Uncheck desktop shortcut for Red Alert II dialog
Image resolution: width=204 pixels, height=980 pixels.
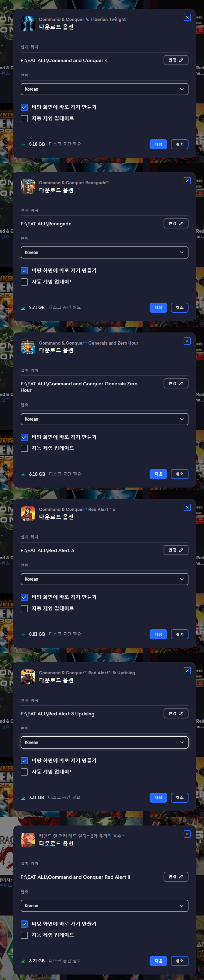(x=24, y=924)
